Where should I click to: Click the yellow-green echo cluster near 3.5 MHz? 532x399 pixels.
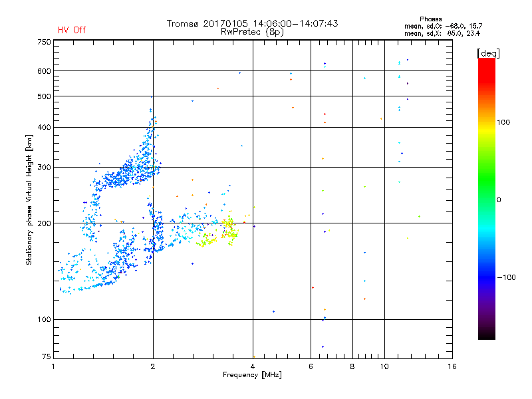[229, 228]
